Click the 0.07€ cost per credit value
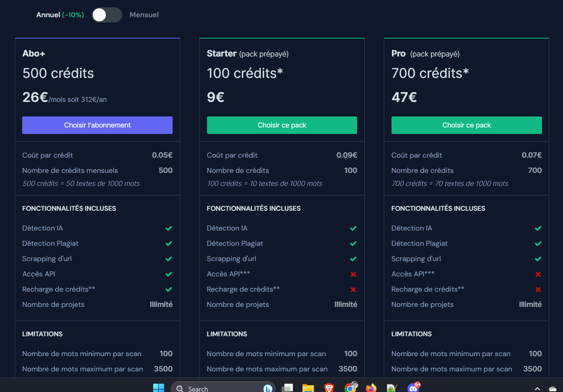 [532, 155]
